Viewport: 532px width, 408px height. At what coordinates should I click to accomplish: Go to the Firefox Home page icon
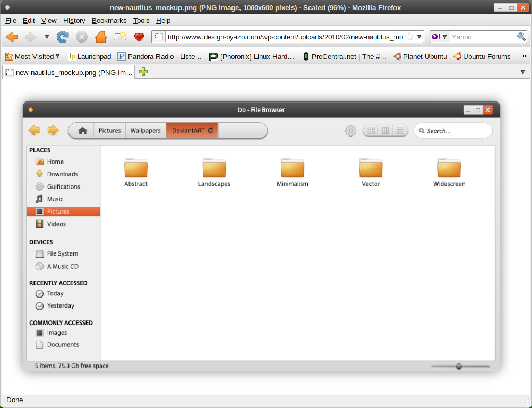[101, 37]
